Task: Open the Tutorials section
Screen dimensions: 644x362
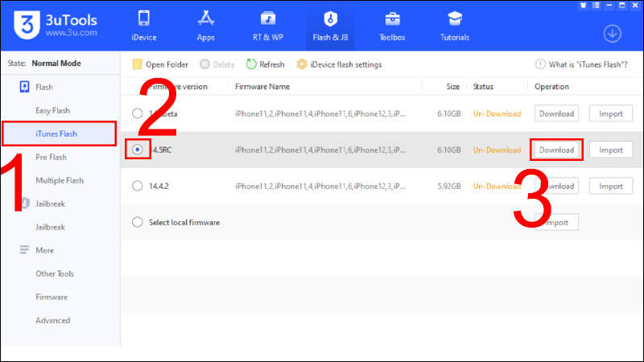Action: tap(455, 26)
